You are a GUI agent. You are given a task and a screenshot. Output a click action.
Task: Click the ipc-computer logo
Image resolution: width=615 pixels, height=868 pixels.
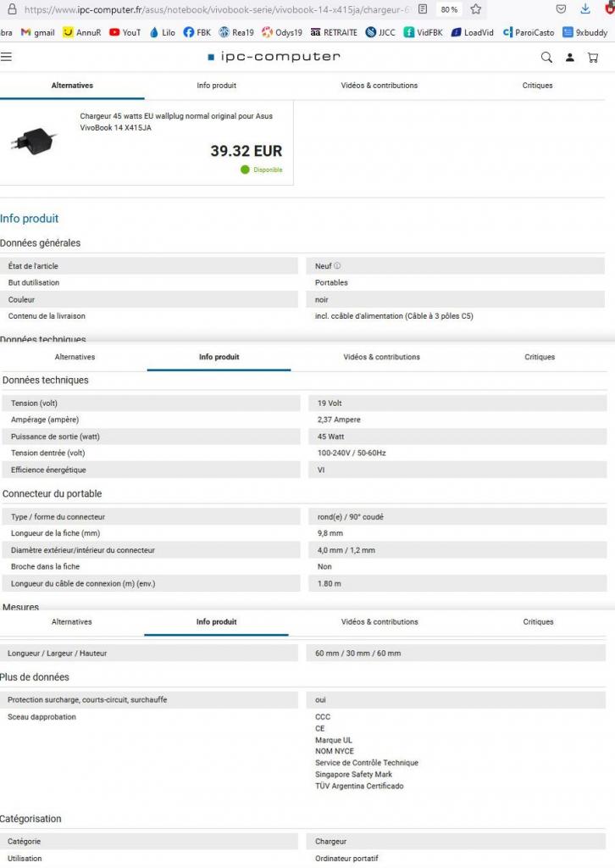pyautogui.click(x=274, y=57)
